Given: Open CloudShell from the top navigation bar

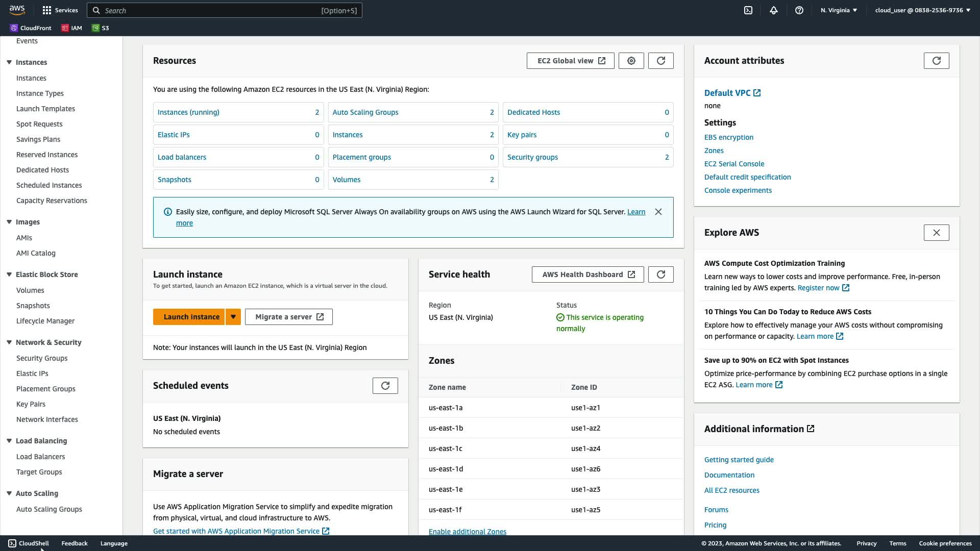Looking at the screenshot, I should tap(748, 10).
